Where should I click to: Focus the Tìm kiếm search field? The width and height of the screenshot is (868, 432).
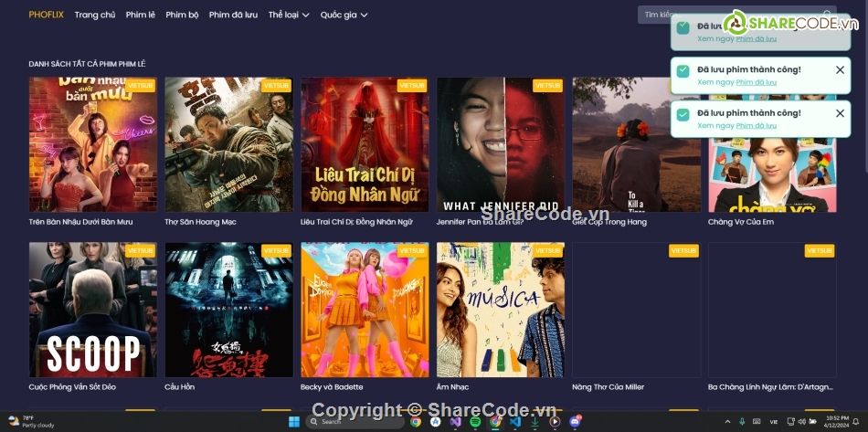click(x=736, y=15)
